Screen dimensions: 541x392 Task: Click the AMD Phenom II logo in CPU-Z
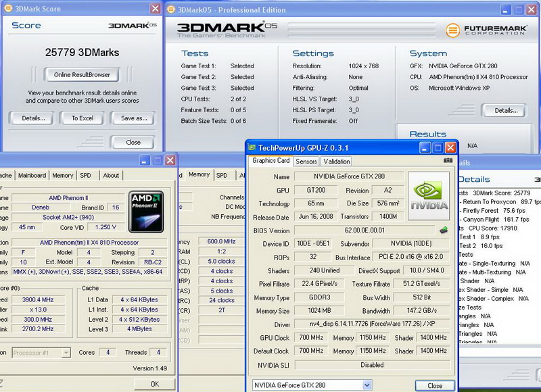tap(146, 212)
